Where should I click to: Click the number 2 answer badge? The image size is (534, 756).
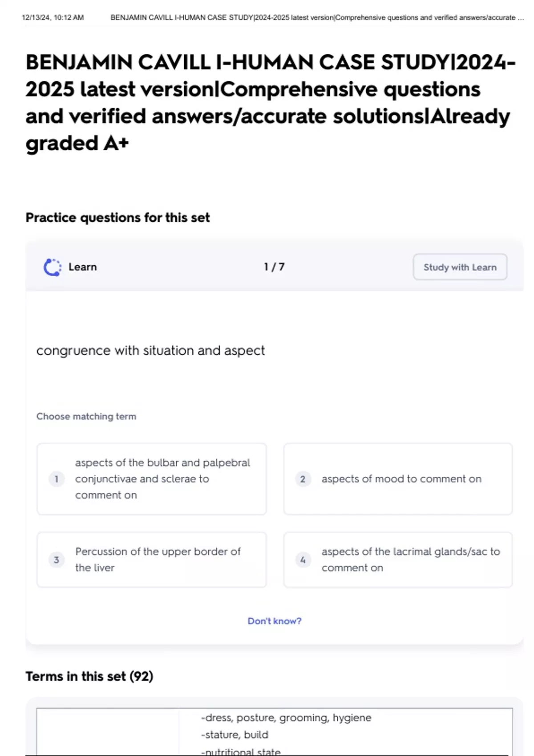pyautogui.click(x=303, y=479)
